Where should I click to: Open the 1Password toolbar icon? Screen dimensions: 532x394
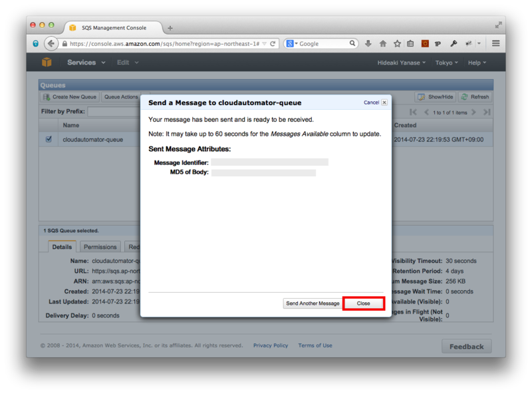pyautogui.click(x=438, y=43)
